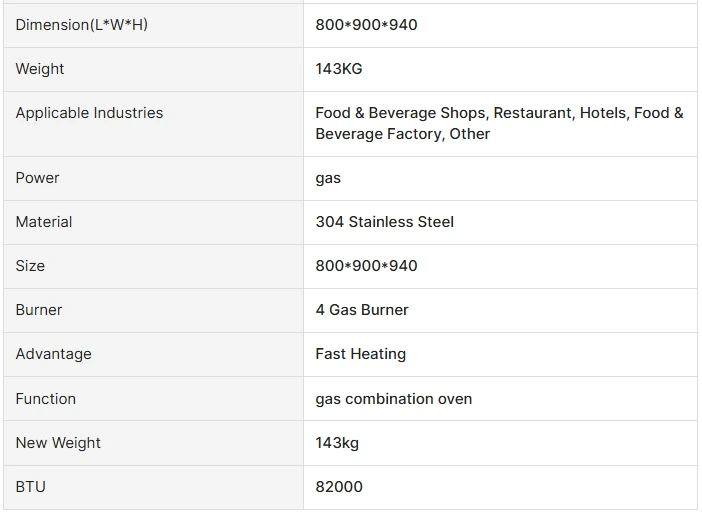Click the Weight row label
The image size is (702, 514).
[40, 69]
